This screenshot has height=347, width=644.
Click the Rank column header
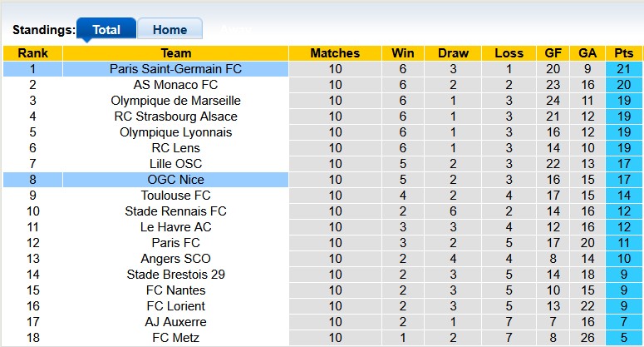[32, 53]
